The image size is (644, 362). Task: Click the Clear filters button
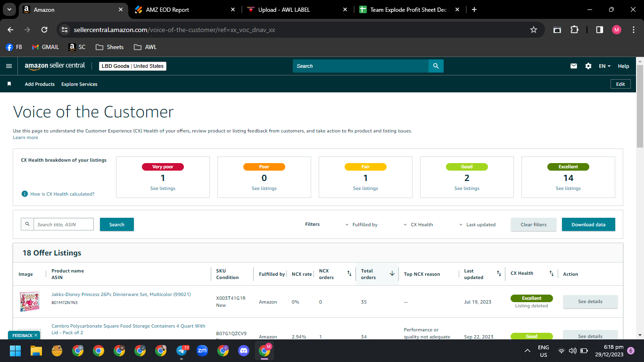(534, 224)
